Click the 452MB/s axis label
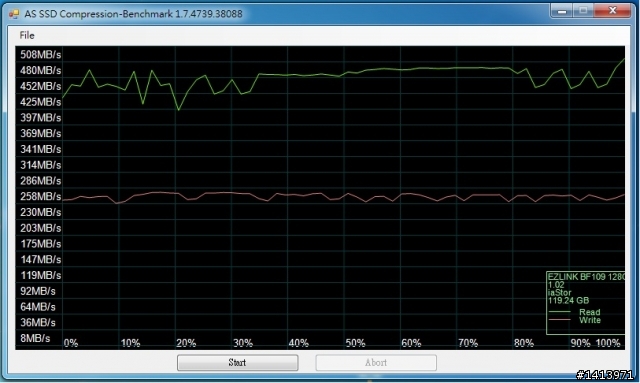 pyautogui.click(x=40, y=86)
